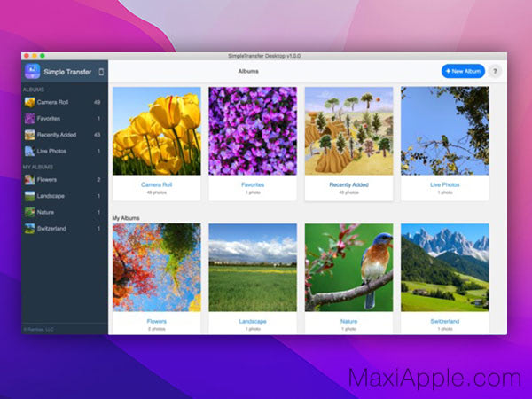Click the Camera Roll count 49 in sidebar

tap(97, 102)
